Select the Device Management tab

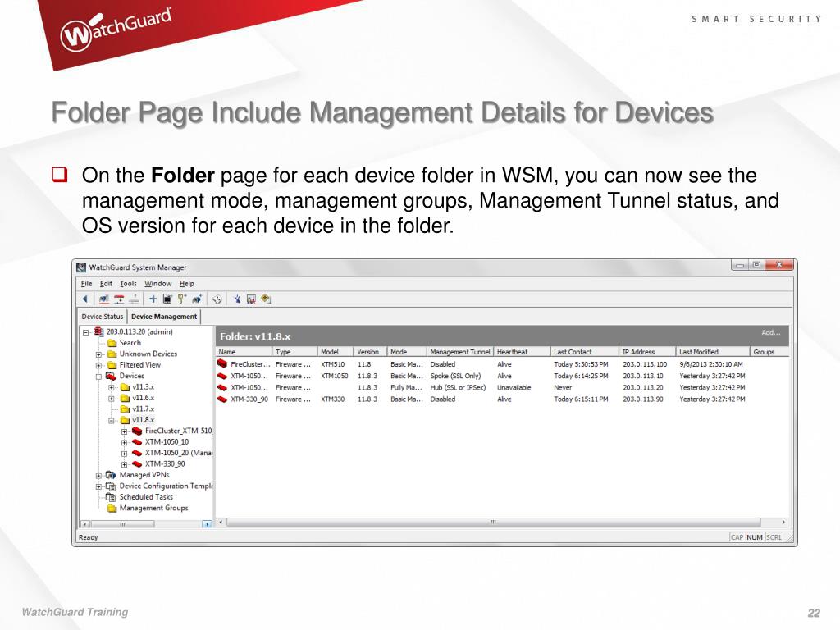164,317
